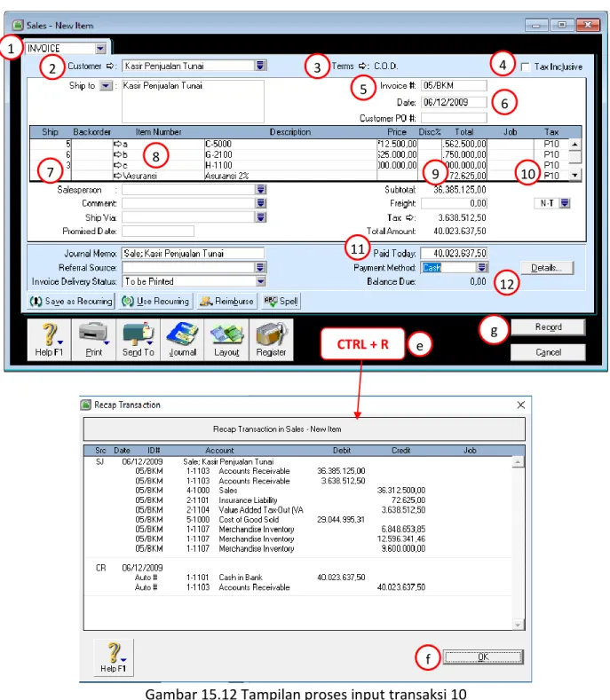Click OK in Recap Transaction

point(483,657)
